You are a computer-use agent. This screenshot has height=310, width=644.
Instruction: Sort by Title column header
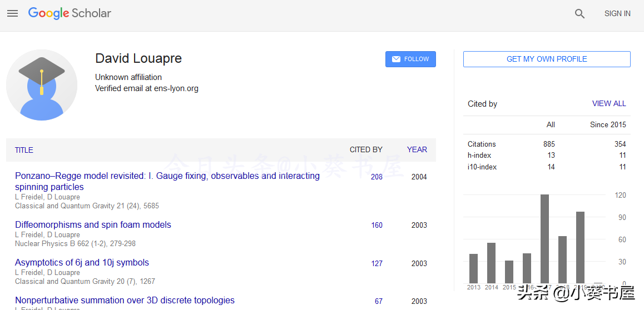(24, 150)
